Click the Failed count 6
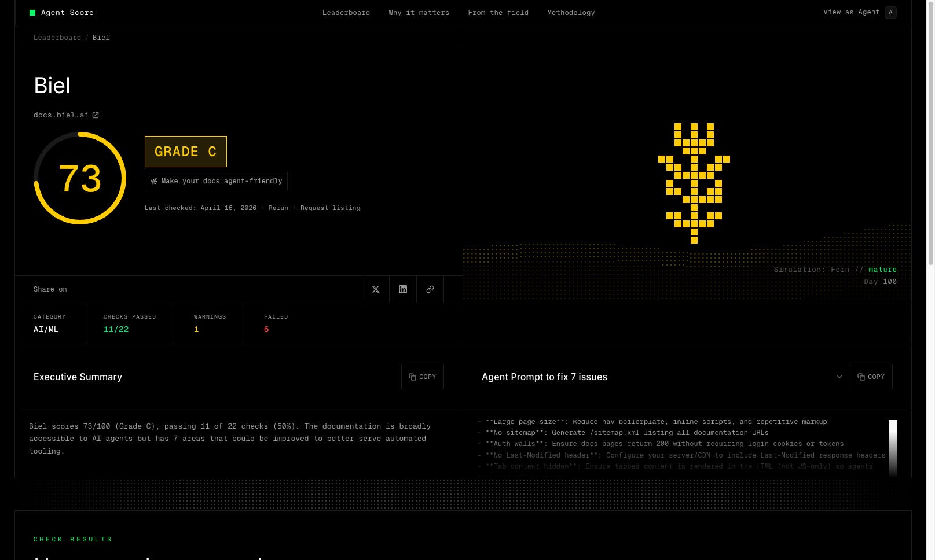935x560 pixels. click(266, 329)
